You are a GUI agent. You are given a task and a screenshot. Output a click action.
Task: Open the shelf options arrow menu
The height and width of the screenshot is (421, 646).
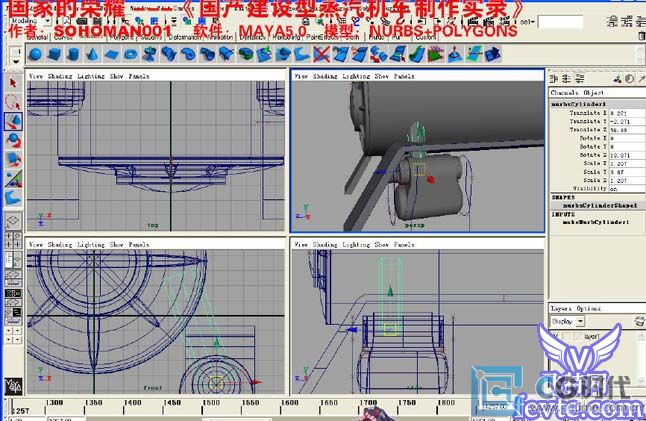pyautogui.click(x=16, y=61)
